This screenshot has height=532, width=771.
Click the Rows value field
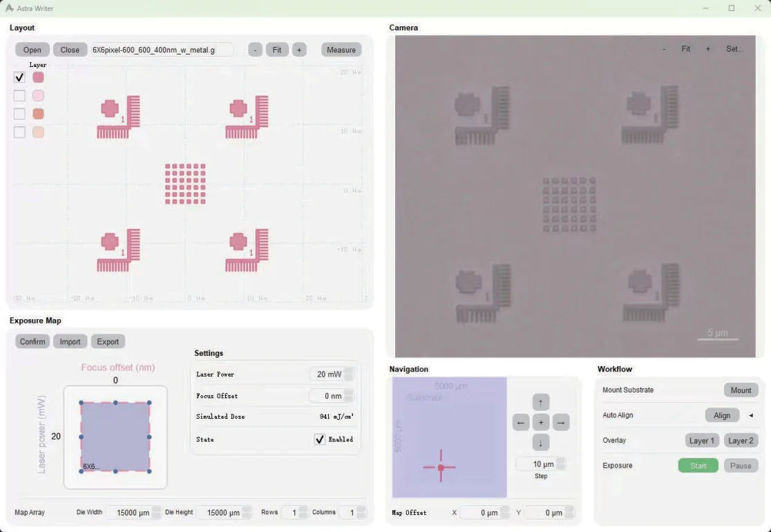pyautogui.click(x=290, y=513)
